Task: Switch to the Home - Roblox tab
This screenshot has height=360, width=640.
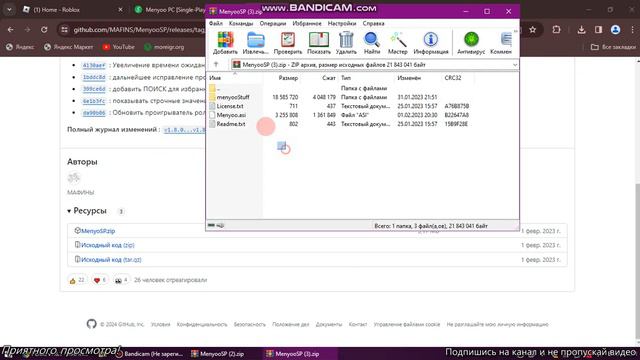Action: tap(73, 9)
